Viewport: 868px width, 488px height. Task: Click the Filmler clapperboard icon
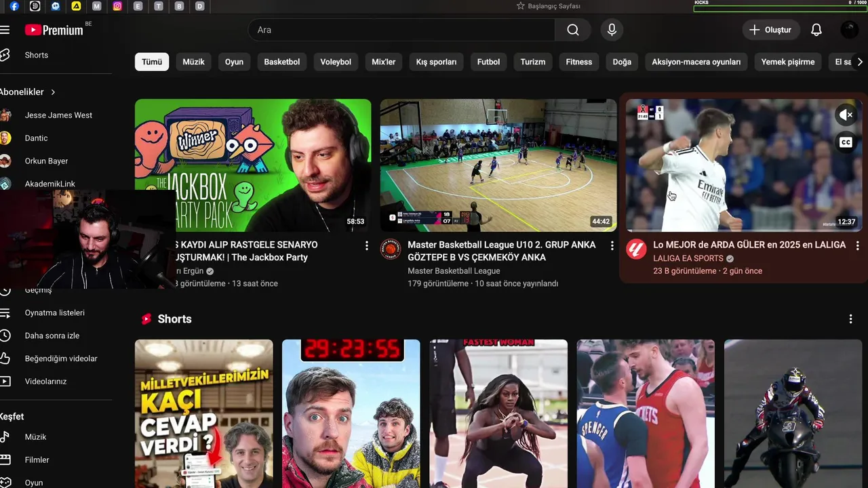coord(5,460)
